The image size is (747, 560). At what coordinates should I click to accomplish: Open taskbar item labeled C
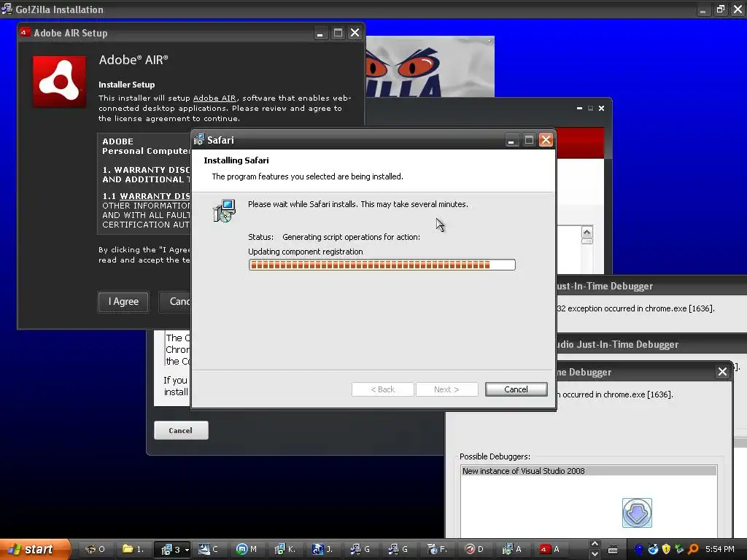point(209,549)
